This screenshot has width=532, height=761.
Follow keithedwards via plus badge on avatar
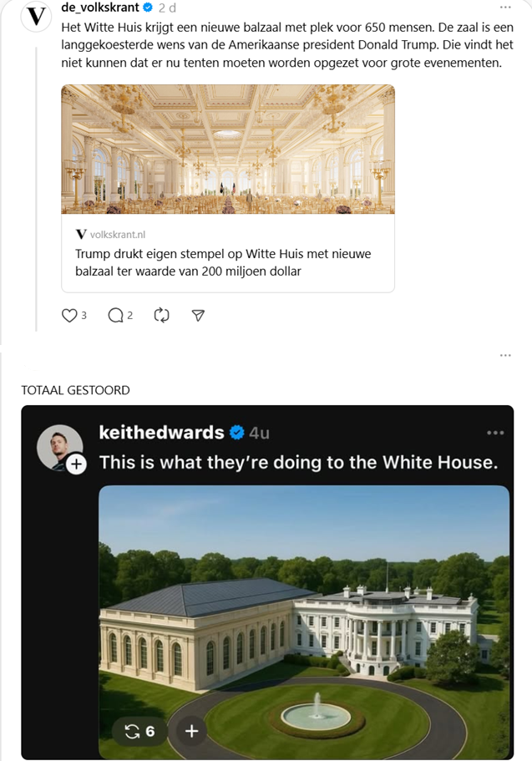(x=76, y=464)
